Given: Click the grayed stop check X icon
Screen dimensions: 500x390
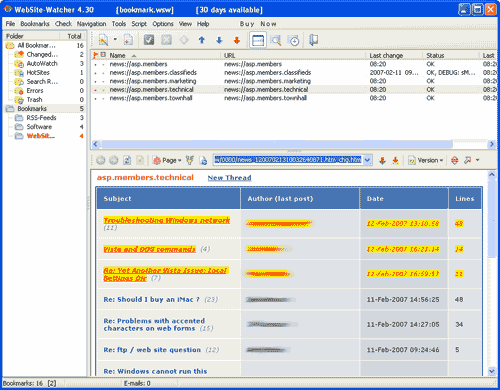Looking at the screenshot, I should pyautogui.click(x=166, y=40).
